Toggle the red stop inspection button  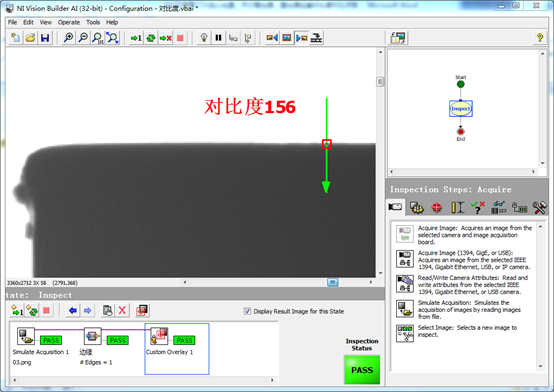pyautogui.click(x=180, y=38)
